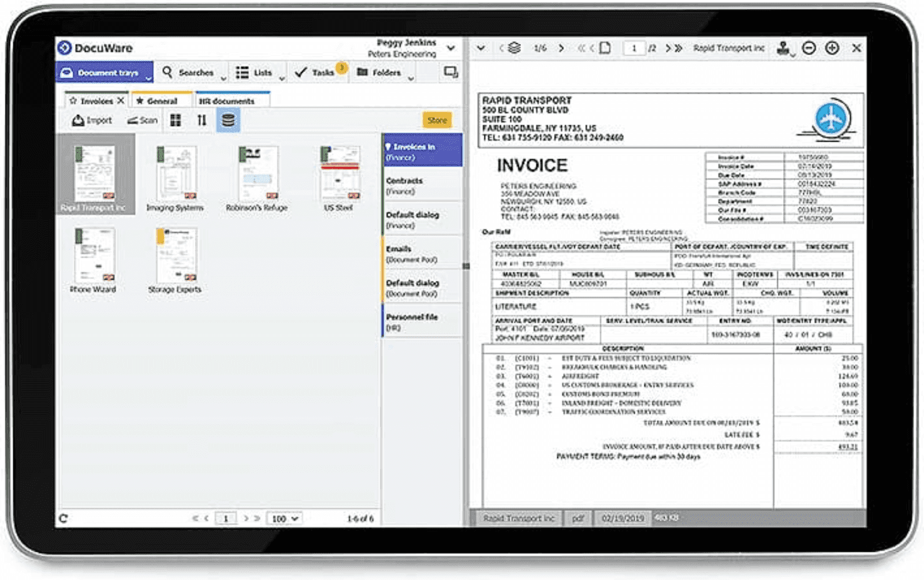
Task: Open the Rapid Transport Inc thumbnail
Action: point(94,173)
